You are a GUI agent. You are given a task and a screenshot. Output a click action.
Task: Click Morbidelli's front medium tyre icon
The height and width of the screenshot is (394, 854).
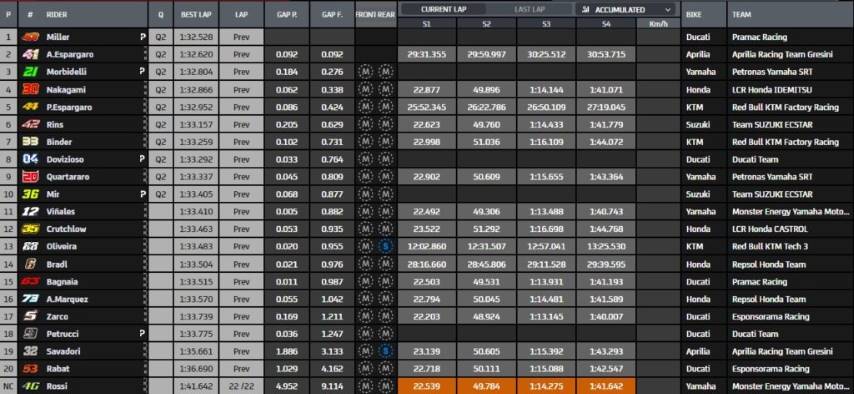[366, 72]
